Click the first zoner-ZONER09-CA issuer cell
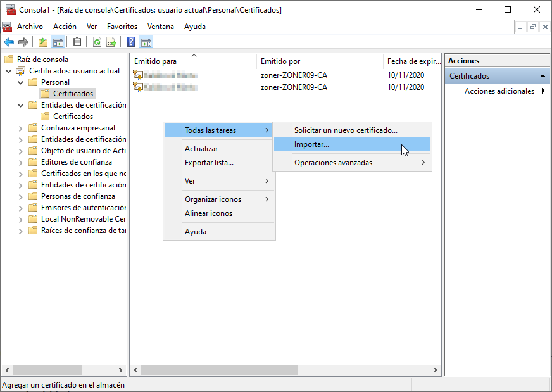 (x=294, y=75)
